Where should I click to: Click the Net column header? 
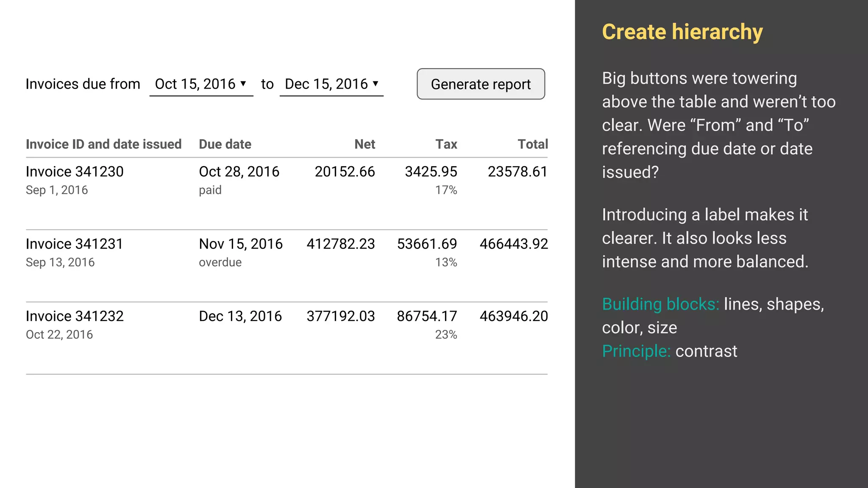coord(364,144)
